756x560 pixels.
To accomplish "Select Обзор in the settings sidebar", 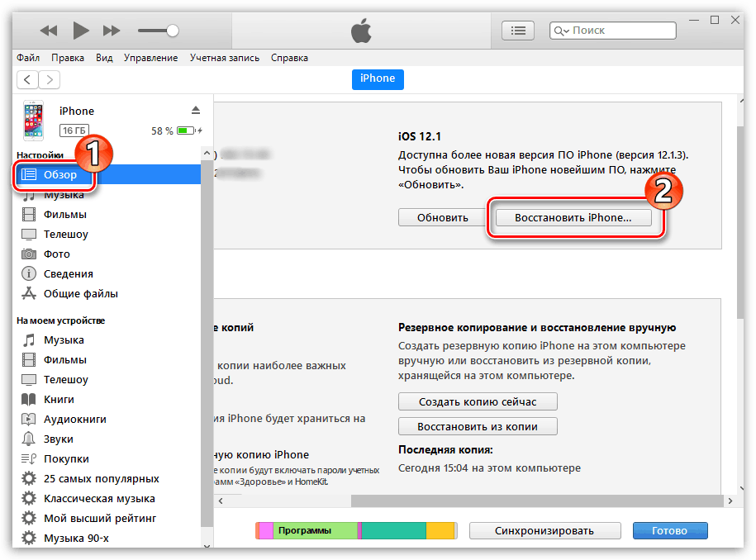I will pyautogui.click(x=107, y=174).
